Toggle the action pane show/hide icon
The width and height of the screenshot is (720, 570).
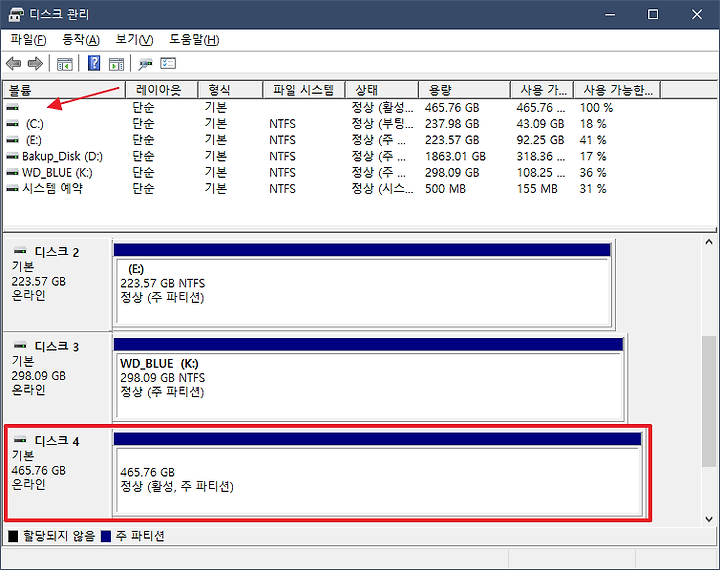pos(117,64)
